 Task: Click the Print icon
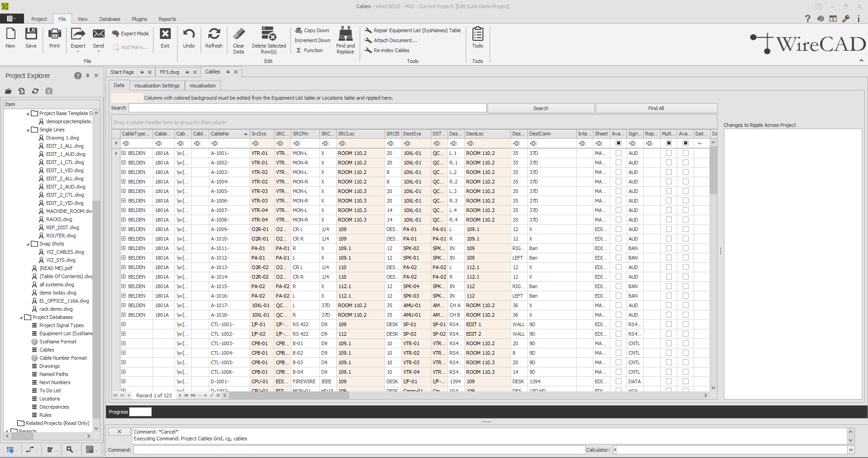click(54, 34)
